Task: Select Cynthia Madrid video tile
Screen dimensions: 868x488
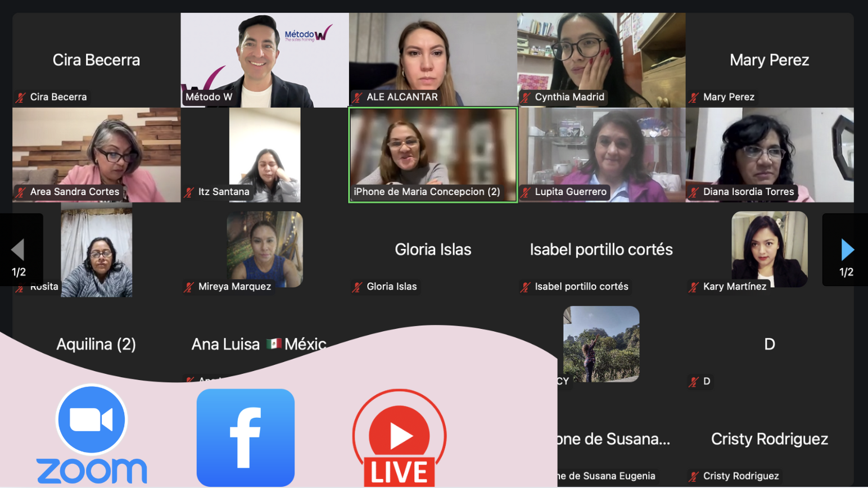Action: [602, 60]
